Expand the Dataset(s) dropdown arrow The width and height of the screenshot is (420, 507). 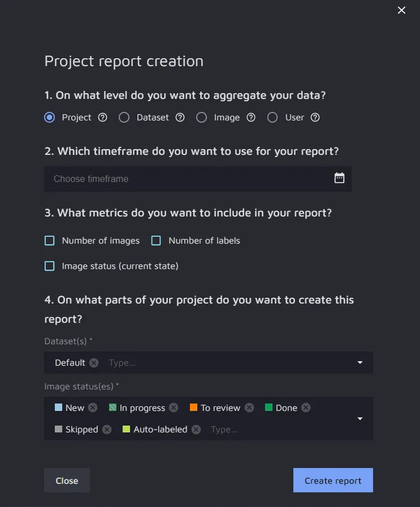tap(360, 363)
